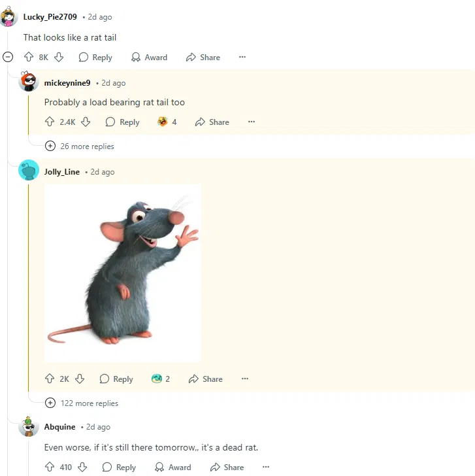Upvote mickeynine9's load bearing comment

[x=50, y=122]
